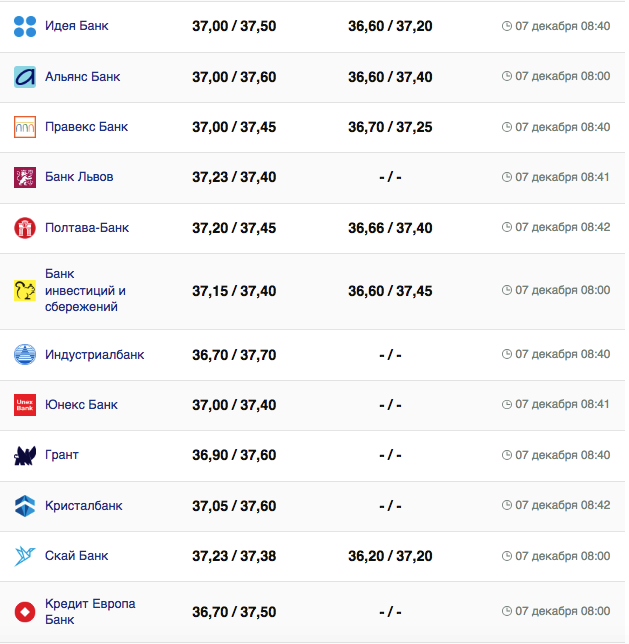
Task: Click the Банк Львов rate 37,23 / 37,40
Action: point(234,177)
